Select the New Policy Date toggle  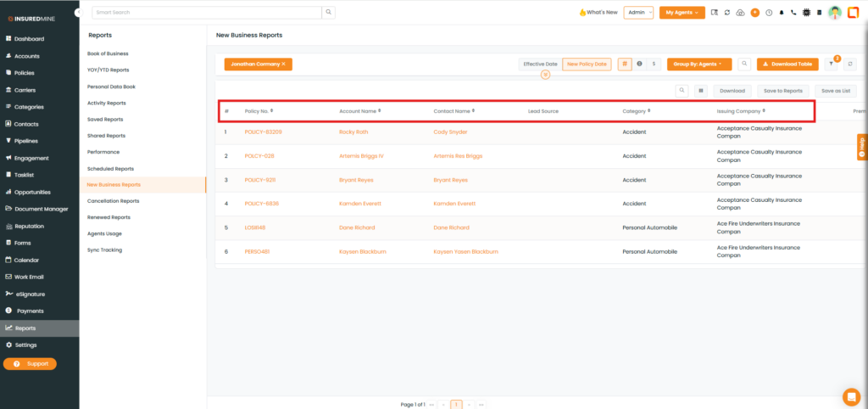click(x=587, y=64)
